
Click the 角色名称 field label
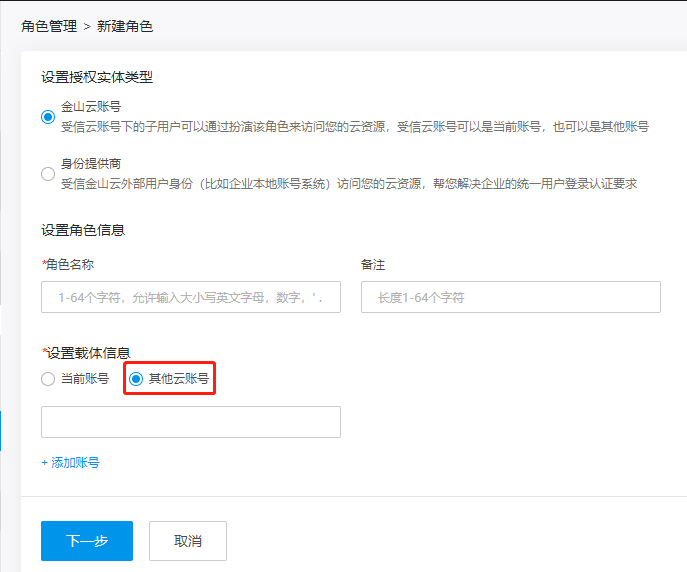[68, 265]
